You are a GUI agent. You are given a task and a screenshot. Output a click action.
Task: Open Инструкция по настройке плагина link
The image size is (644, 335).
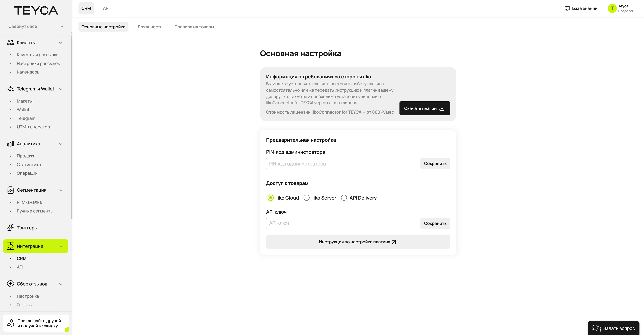(x=358, y=242)
